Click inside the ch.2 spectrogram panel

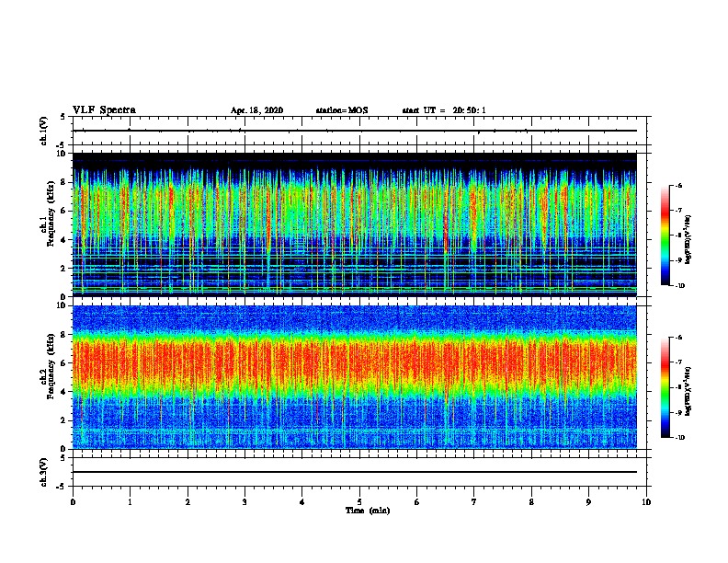(355, 377)
